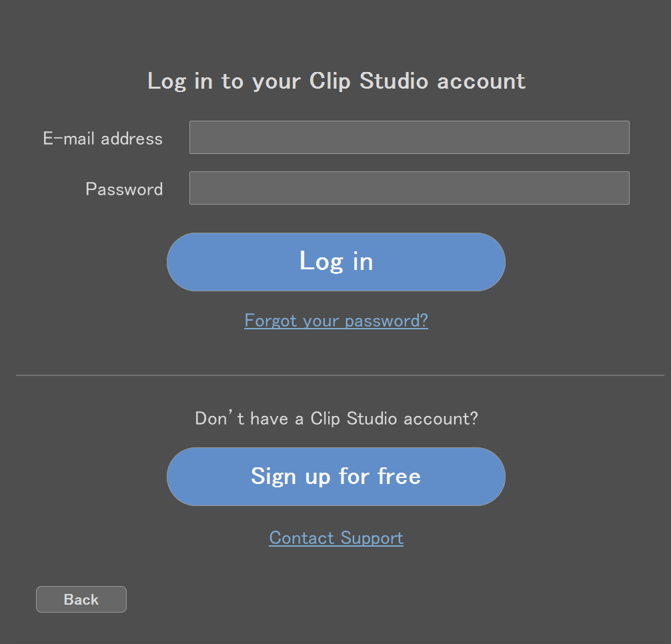Click the Don't have a Clip Studio account text
Viewport: 671px width, 644px height.
click(336, 419)
